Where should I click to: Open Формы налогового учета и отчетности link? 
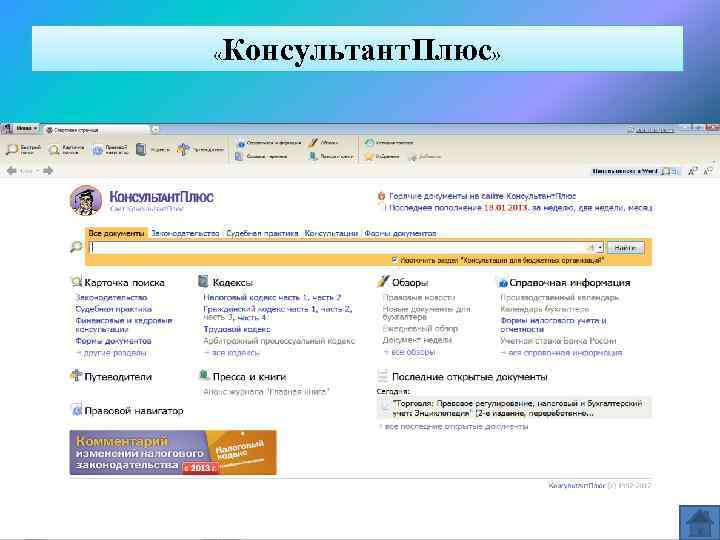(x=553, y=325)
